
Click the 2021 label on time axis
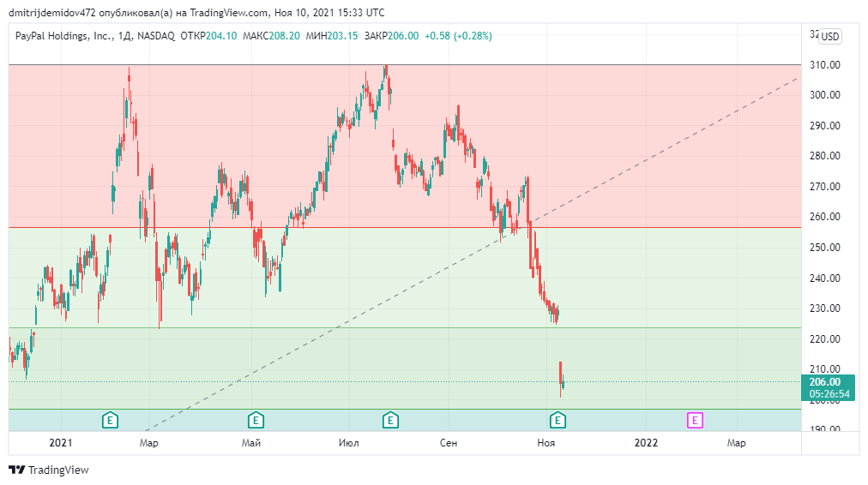point(60,443)
